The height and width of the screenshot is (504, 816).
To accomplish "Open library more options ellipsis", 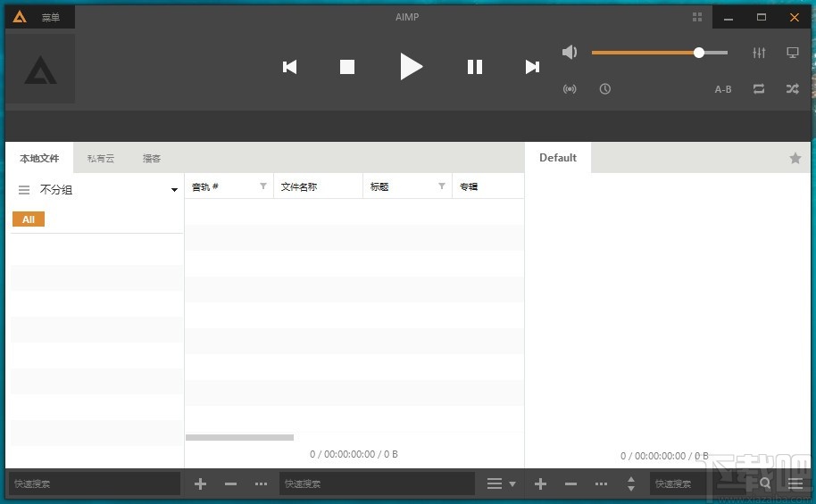I will coord(262,484).
